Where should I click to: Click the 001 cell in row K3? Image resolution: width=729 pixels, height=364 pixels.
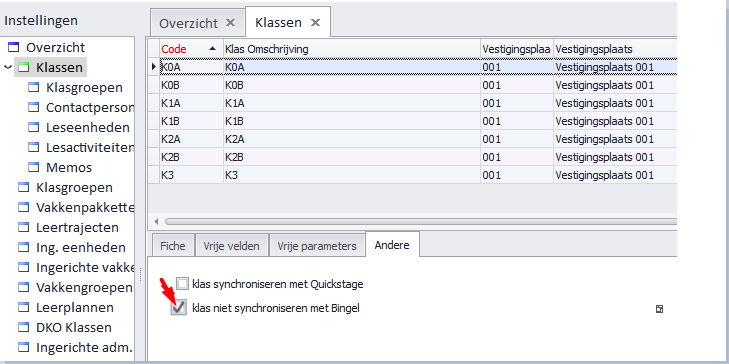(517, 175)
